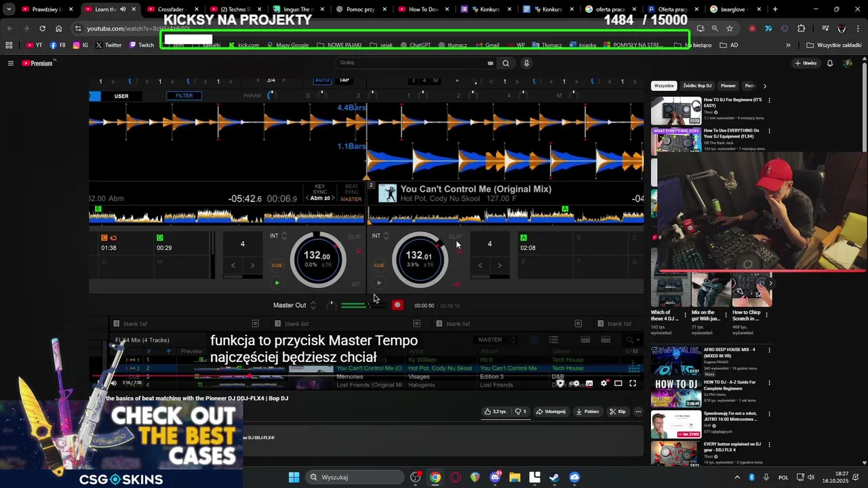Start voice search with the microphone icon
The height and width of the screenshot is (488, 868).
[526, 63]
